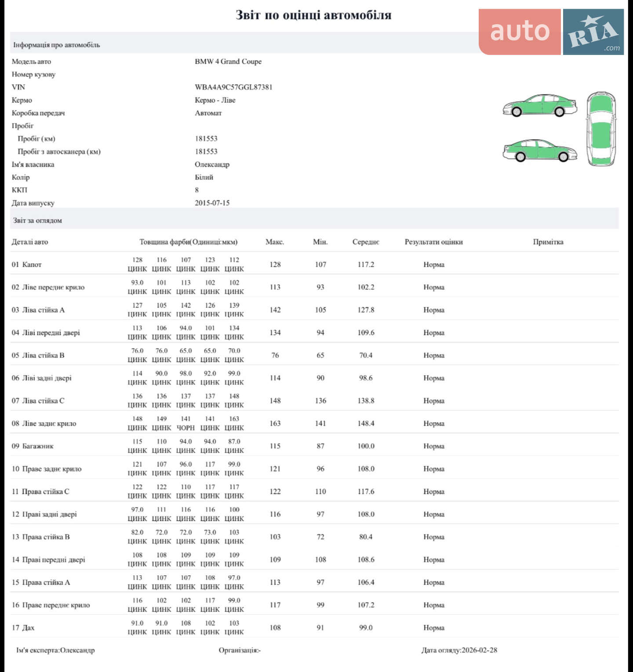Click the row label 09 Багажник
The width and height of the screenshot is (633, 672).
(x=33, y=446)
